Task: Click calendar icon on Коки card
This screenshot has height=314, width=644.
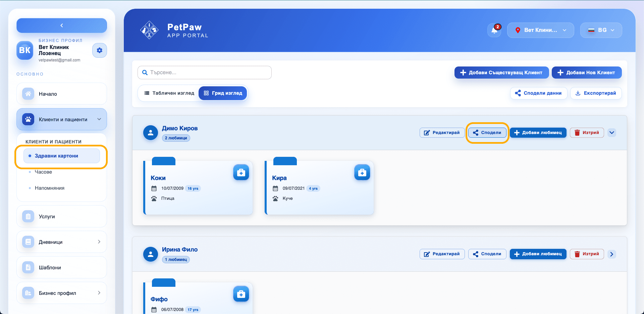Action: click(154, 188)
